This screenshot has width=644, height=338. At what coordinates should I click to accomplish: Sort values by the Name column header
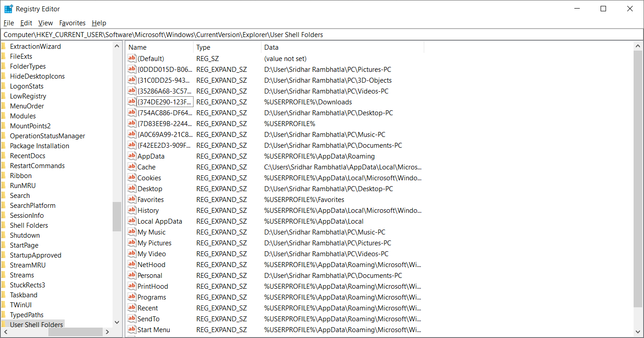tap(160, 47)
